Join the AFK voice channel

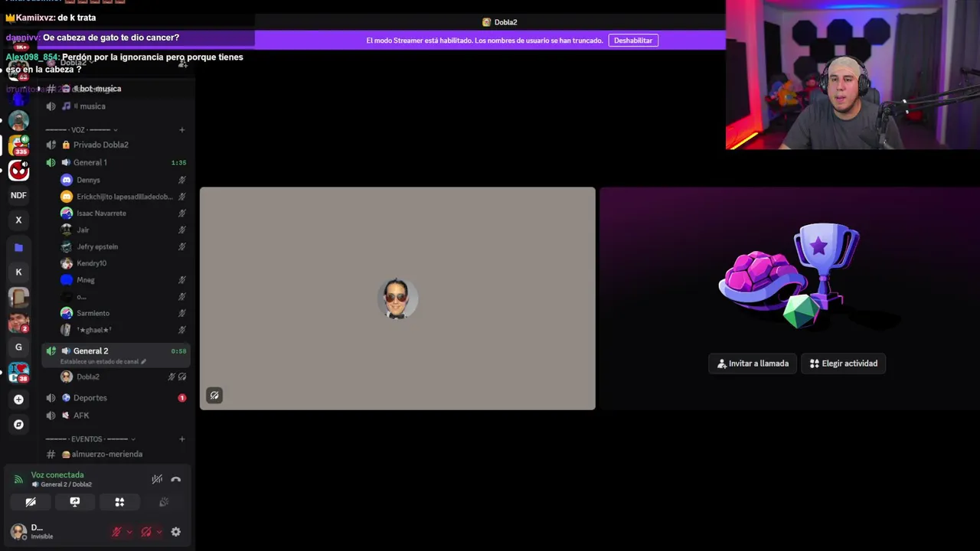tap(116, 416)
